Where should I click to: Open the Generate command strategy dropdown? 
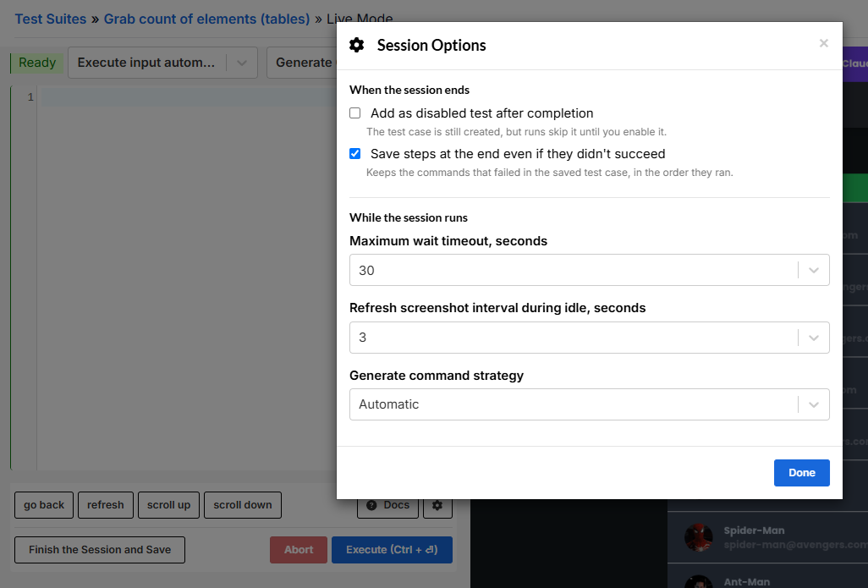pyautogui.click(x=590, y=404)
